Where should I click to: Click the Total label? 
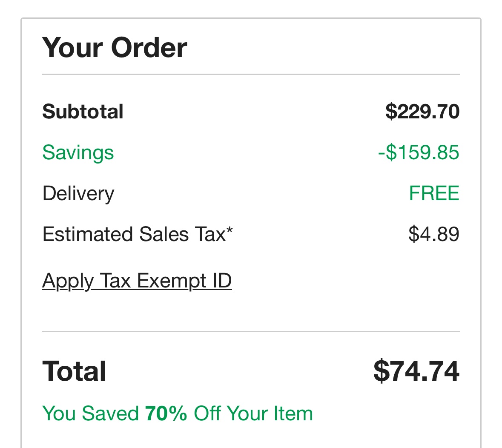74,371
